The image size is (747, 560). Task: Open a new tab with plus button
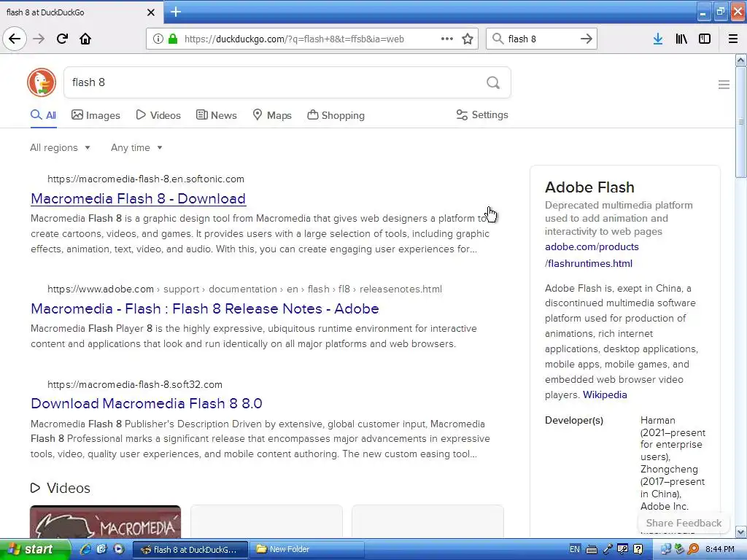[x=175, y=12]
